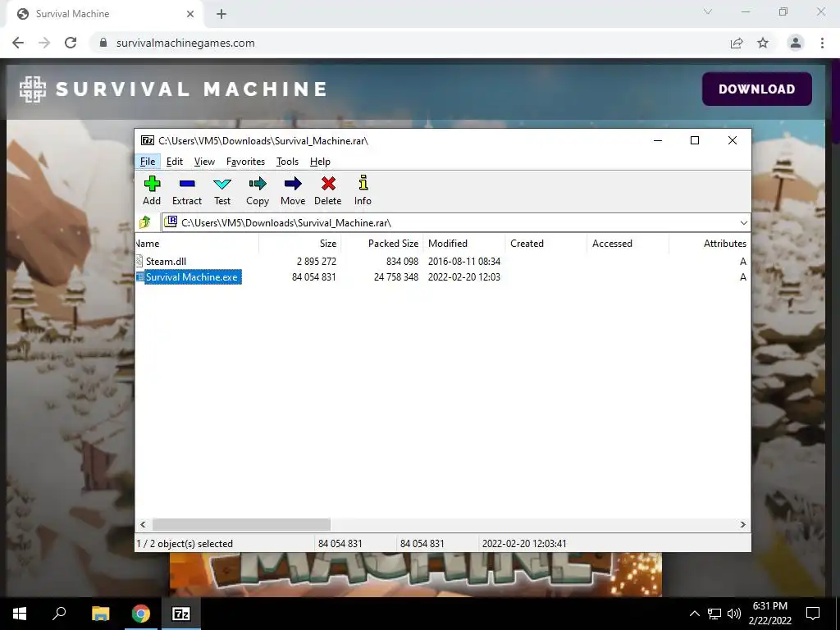Close the Survival Machine browser tab
The width and height of the screenshot is (840, 630).
click(190, 14)
